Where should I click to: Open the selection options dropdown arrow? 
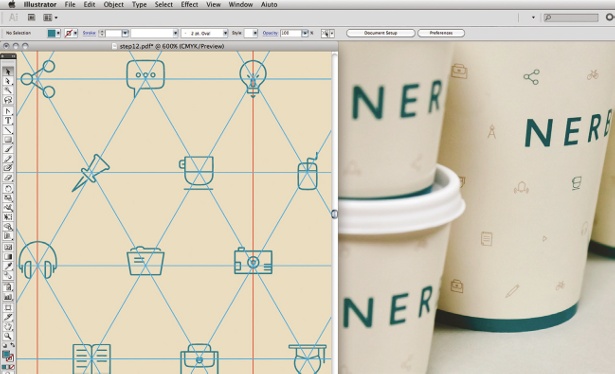coord(332,34)
